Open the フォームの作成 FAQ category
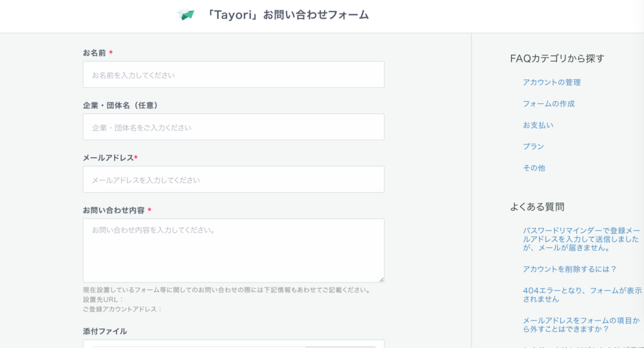 tap(549, 104)
